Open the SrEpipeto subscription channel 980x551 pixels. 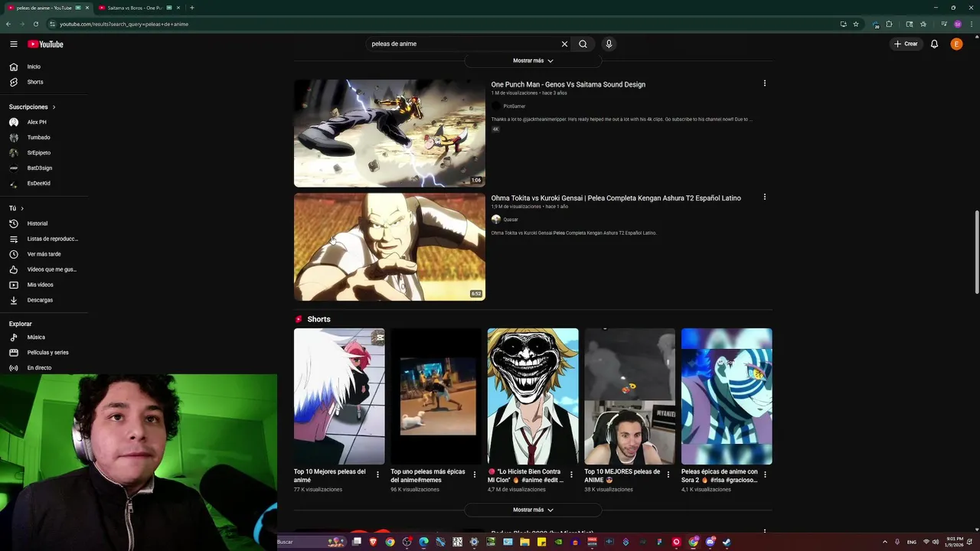point(44,153)
